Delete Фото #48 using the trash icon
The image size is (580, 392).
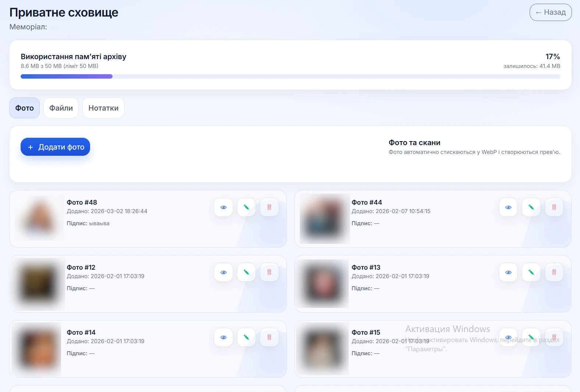[x=269, y=207]
